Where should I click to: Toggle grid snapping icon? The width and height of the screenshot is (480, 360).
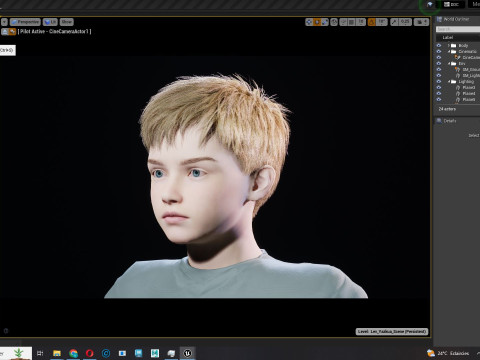[352, 22]
